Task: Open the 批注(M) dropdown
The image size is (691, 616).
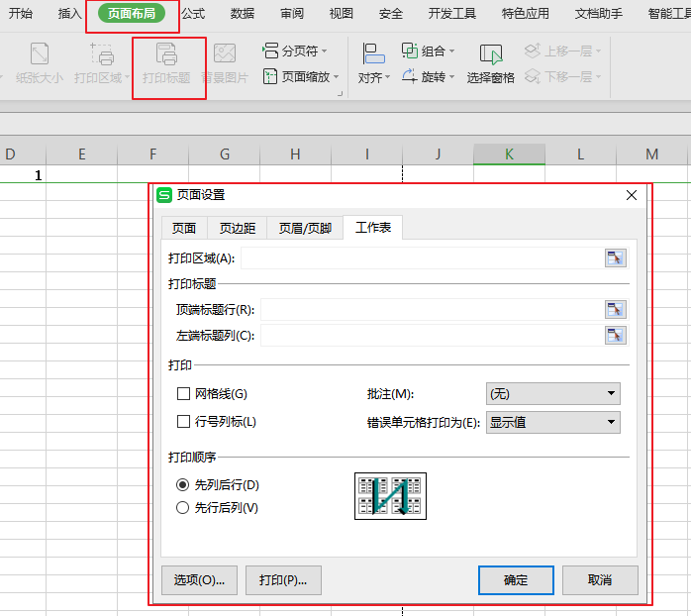Action: click(553, 394)
